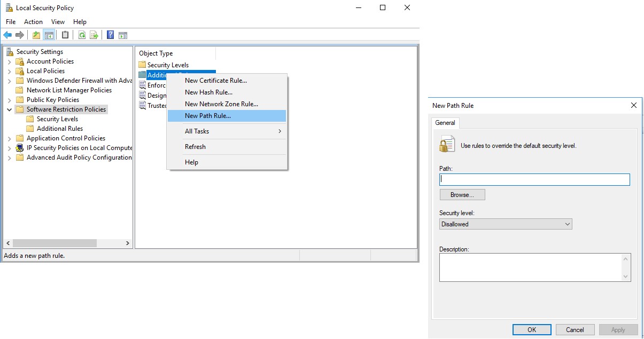Click the Designated File Types policy icon
The image size is (644, 339).
[x=142, y=95]
